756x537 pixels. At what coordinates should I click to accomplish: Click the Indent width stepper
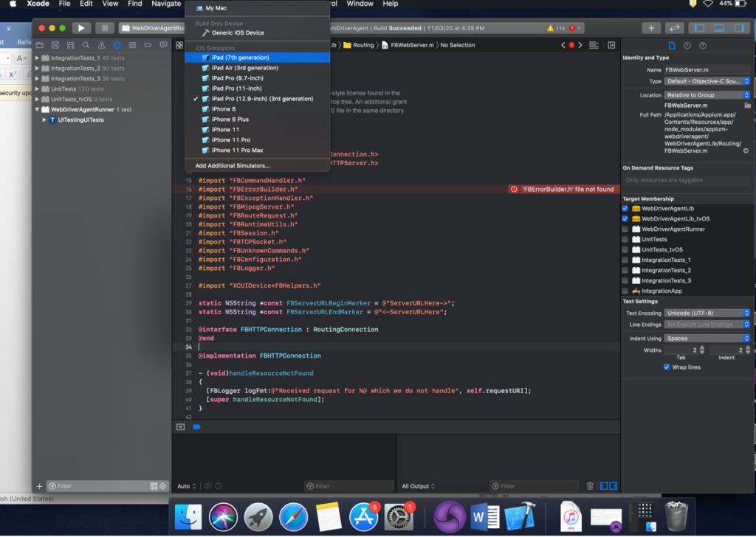tap(748, 350)
